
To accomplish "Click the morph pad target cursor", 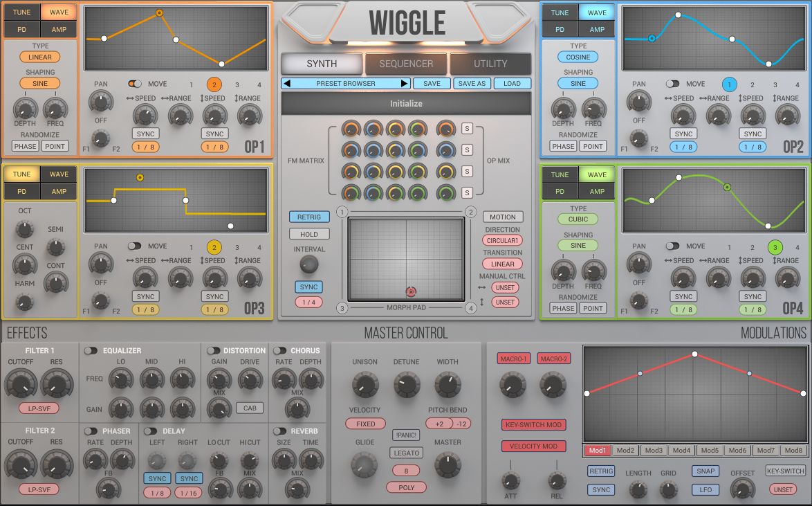I will coord(411,292).
